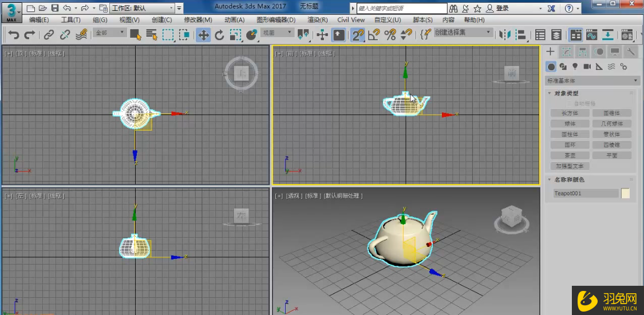The height and width of the screenshot is (315, 644).
Task: Toggle the 2.5D Snaps button
Action: [x=358, y=35]
